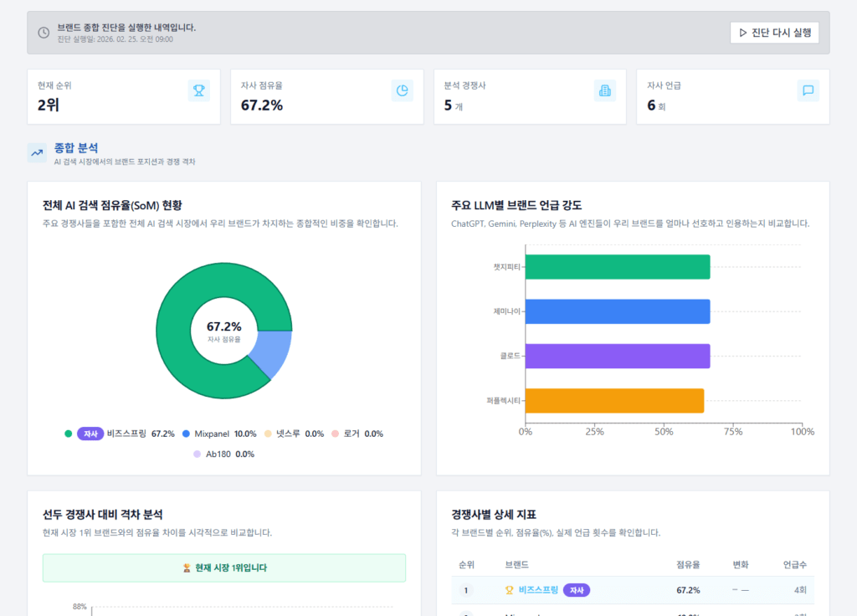Click the 퍼플렉시티 orange bar

click(x=615, y=402)
